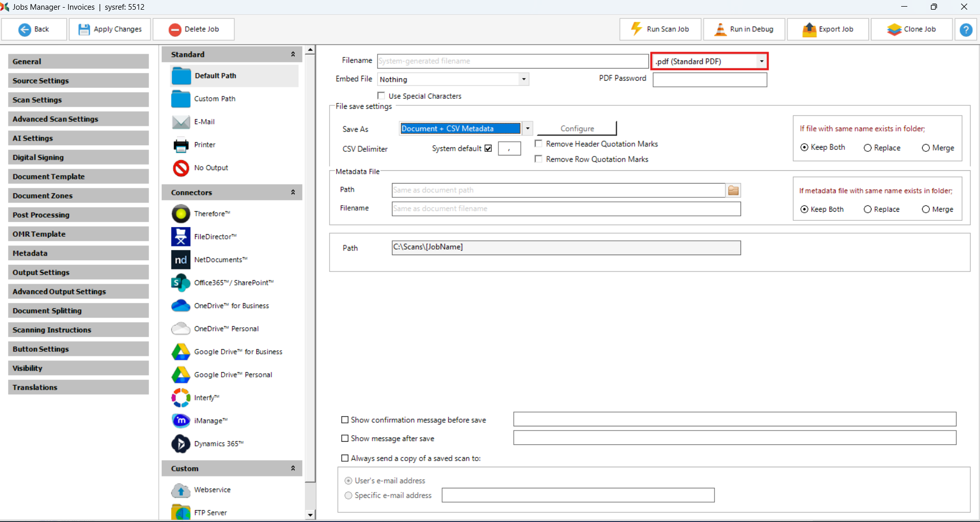The image size is (980, 522).
Task: Click the Configure button
Action: coord(577,128)
